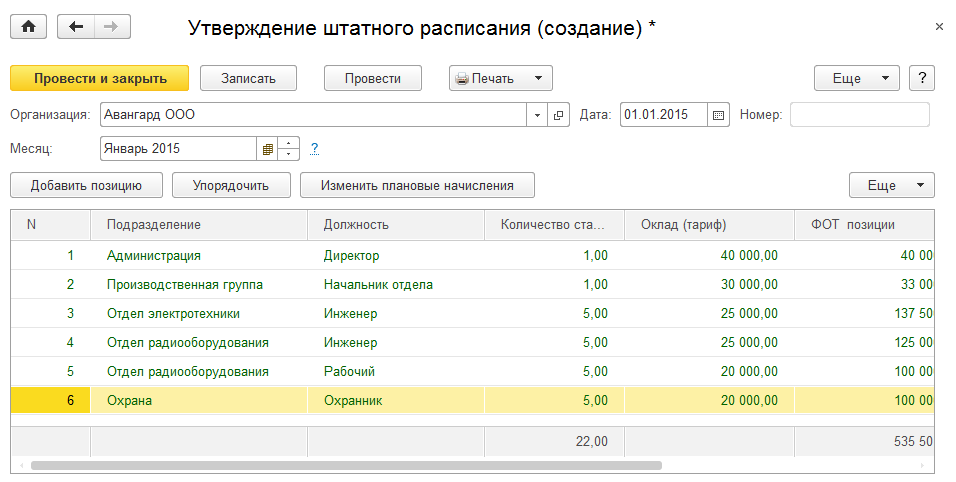Go back with the left arrow
The width and height of the screenshot is (956, 482).
point(76,27)
